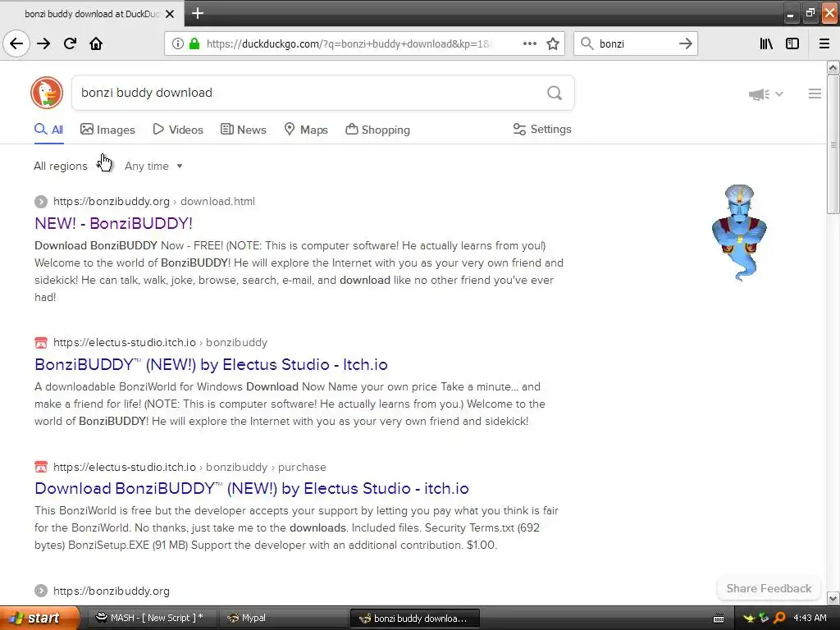Click itch.io favicon of purchase result
The image size is (840, 630).
pos(41,467)
